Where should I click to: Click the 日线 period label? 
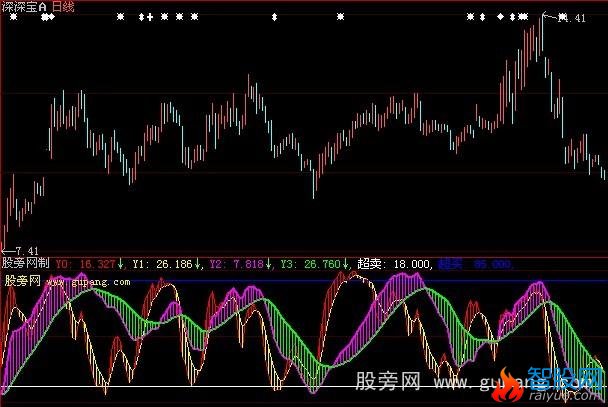(x=62, y=7)
